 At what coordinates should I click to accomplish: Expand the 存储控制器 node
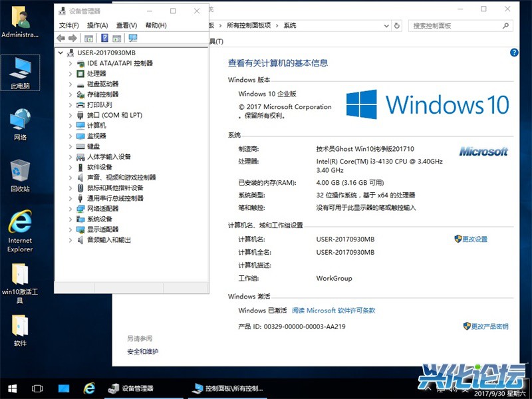pos(70,94)
